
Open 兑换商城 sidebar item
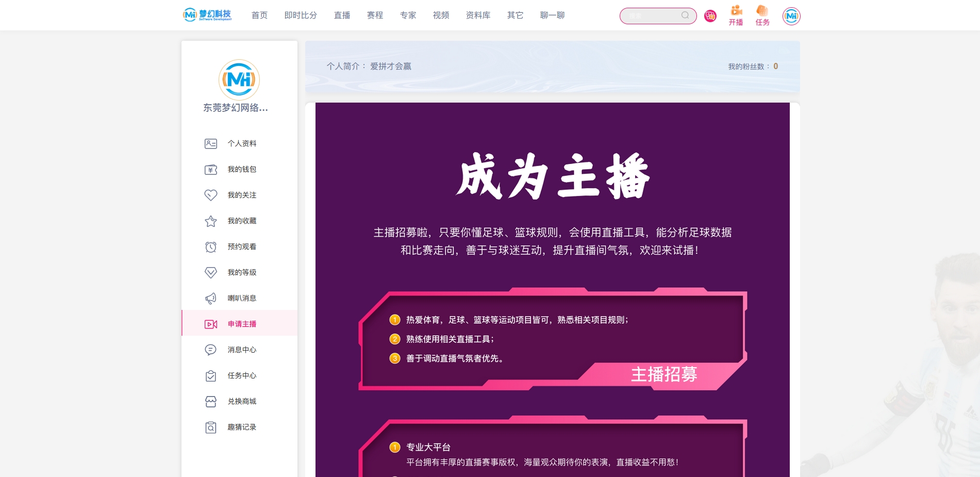(239, 401)
